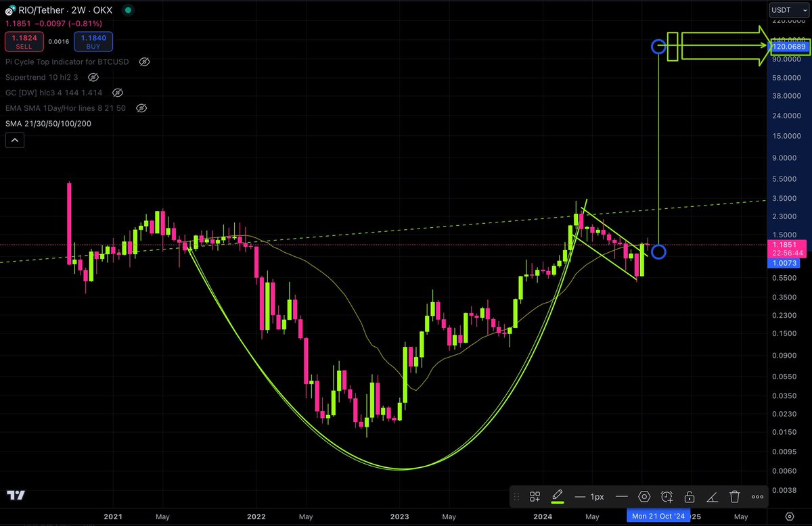Click the 9.0000 price scale label
This screenshot has height=526, width=812.
786,158
